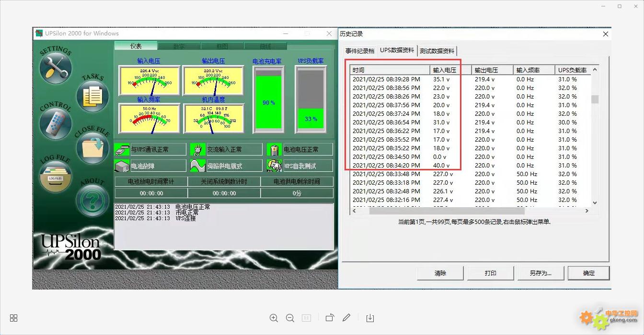Click the vertical scrollbar down arrow
Viewport: 644px width, 335px height.
coord(595,203)
